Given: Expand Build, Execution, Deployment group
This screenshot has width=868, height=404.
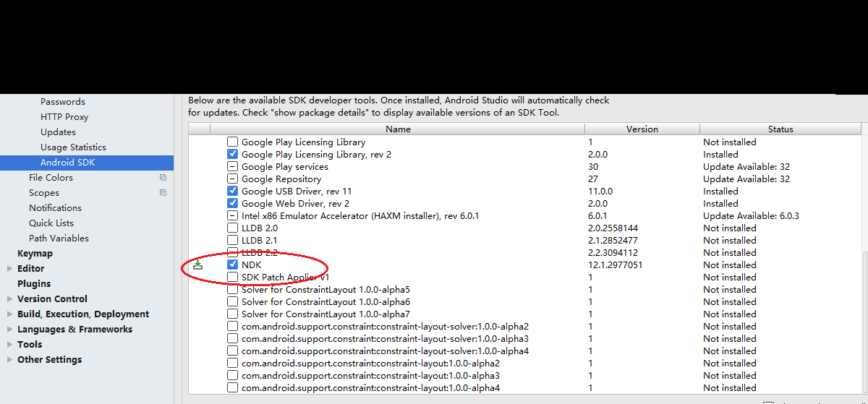Looking at the screenshot, I should [9, 314].
